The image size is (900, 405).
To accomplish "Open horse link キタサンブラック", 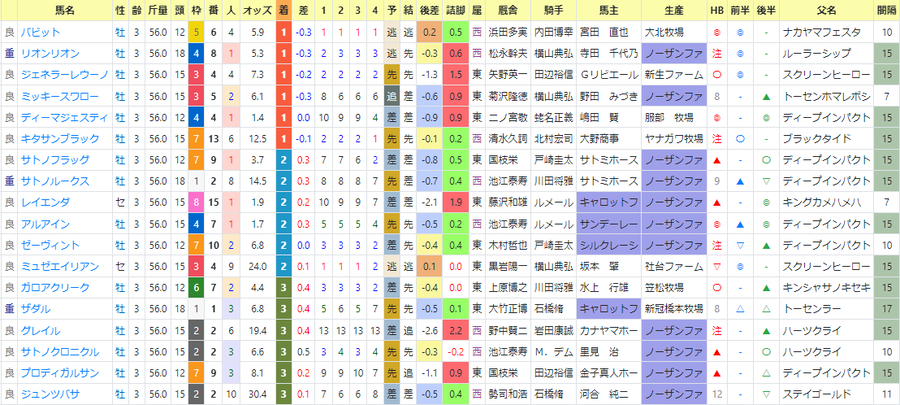I will pos(59,139).
